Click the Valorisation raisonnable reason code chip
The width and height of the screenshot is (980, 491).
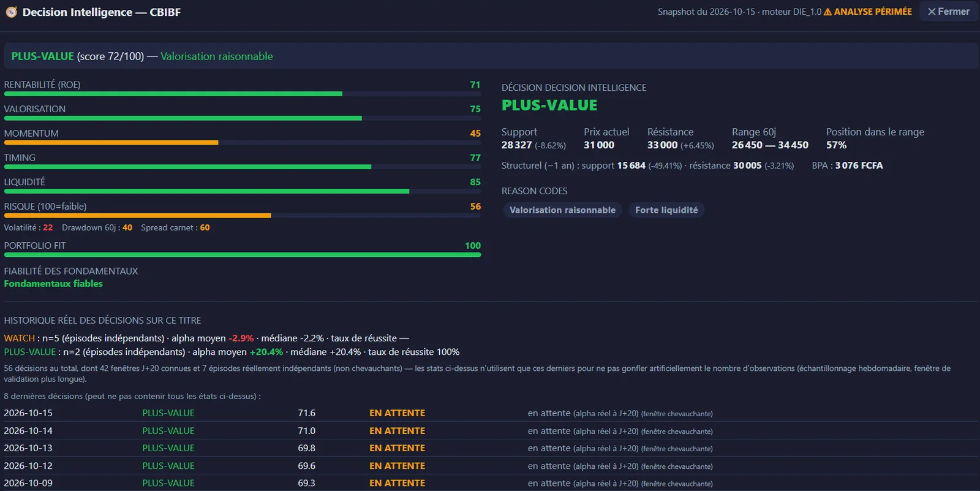point(562,210)
